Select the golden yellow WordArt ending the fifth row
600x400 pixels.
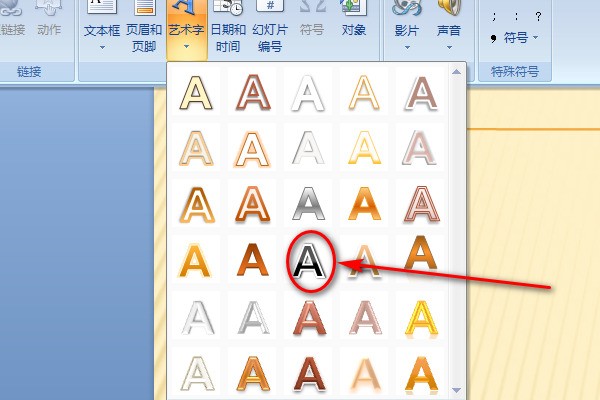[x=419, y=318]
